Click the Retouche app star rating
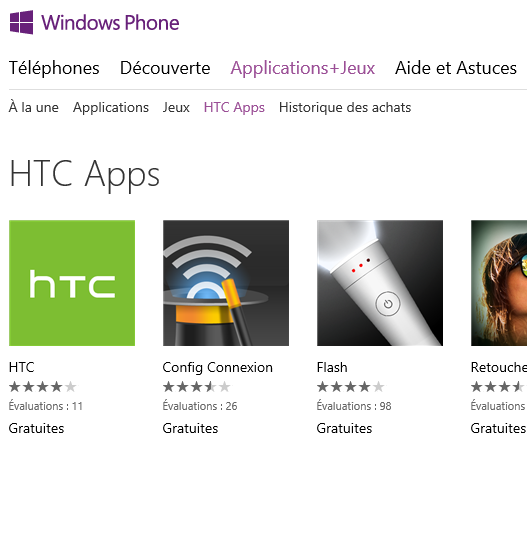Viewport: 527px width, 552px height. (x=499, y=387)
